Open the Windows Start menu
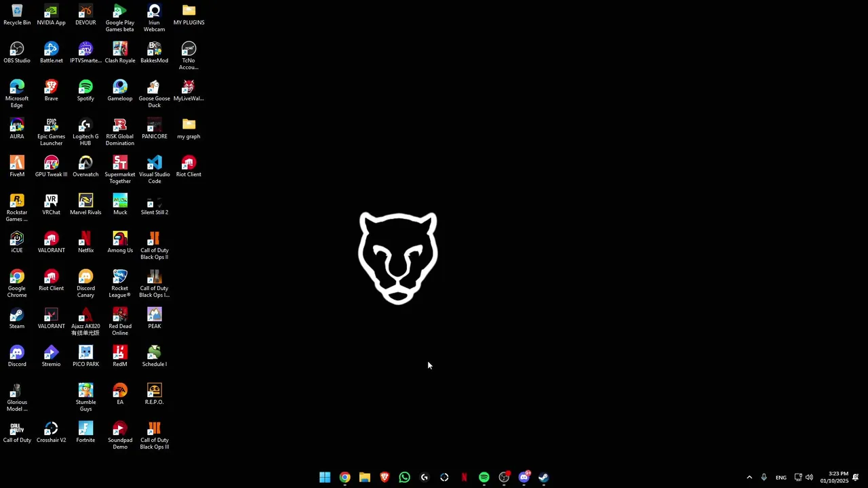Viewport: 868px width, 488px height. 325,477
